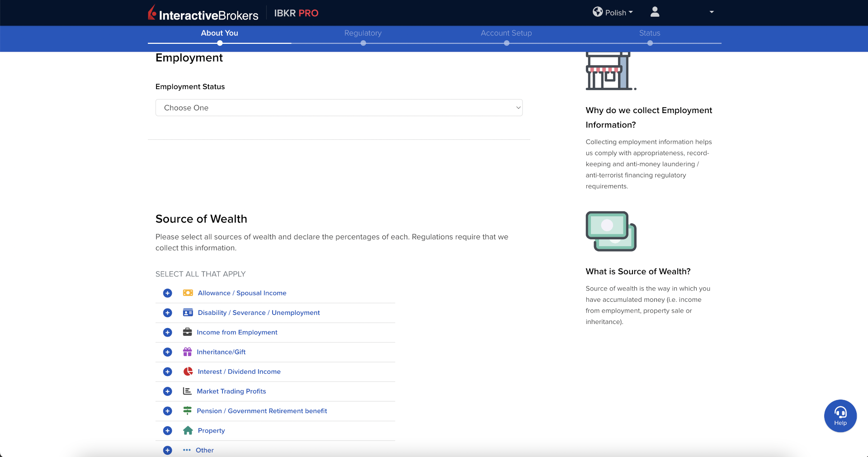The image size is (868, 457).
Task: Open the user profile icon
Action: (655, 12)
